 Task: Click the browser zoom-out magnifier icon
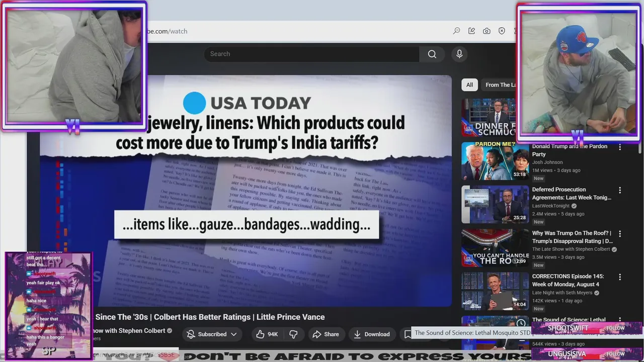click(x=456, y=31)
